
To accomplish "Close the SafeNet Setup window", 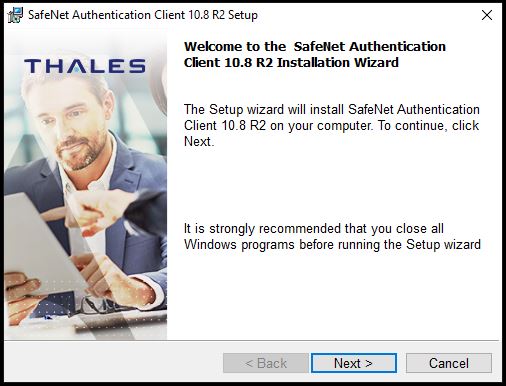I will point(487,15).
